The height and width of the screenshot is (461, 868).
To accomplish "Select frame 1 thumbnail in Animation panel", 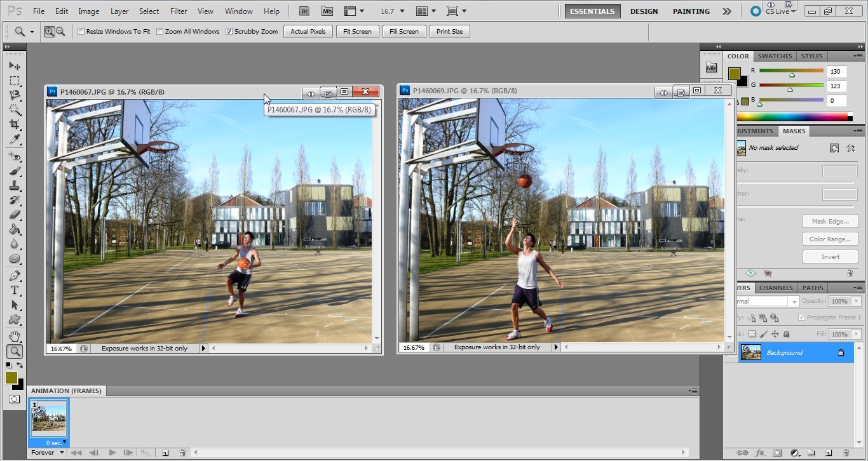I will [48, 418].
